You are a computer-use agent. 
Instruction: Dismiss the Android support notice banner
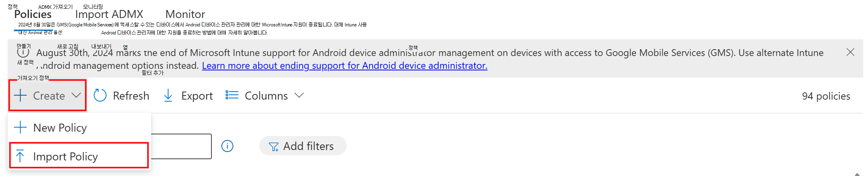[x=850, y=52]
